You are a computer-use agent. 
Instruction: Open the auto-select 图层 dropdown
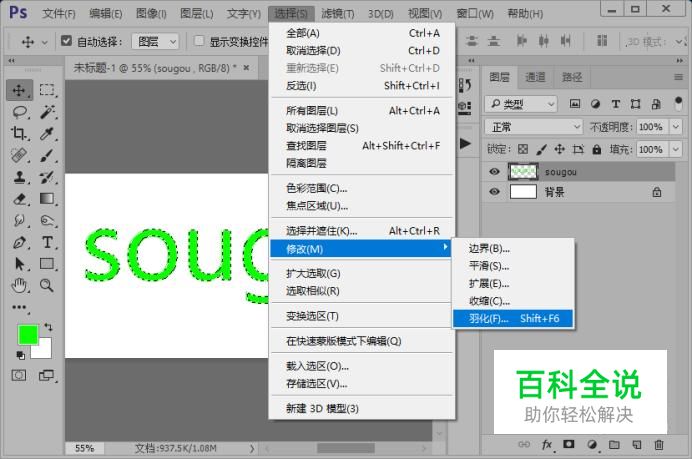(x=155, y=41)
